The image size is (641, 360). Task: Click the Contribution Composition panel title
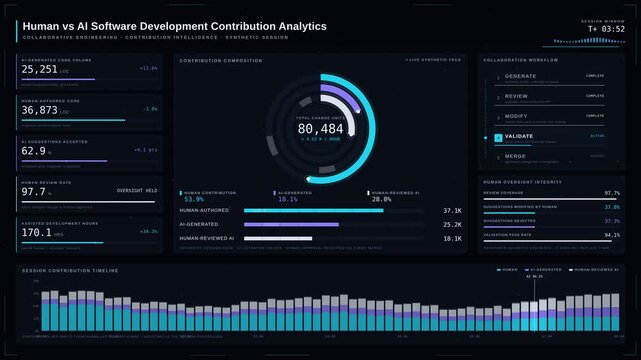click(x=221, y=60)
